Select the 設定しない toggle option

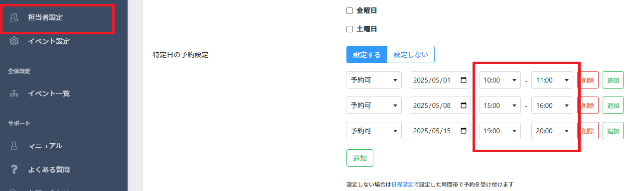411,55
